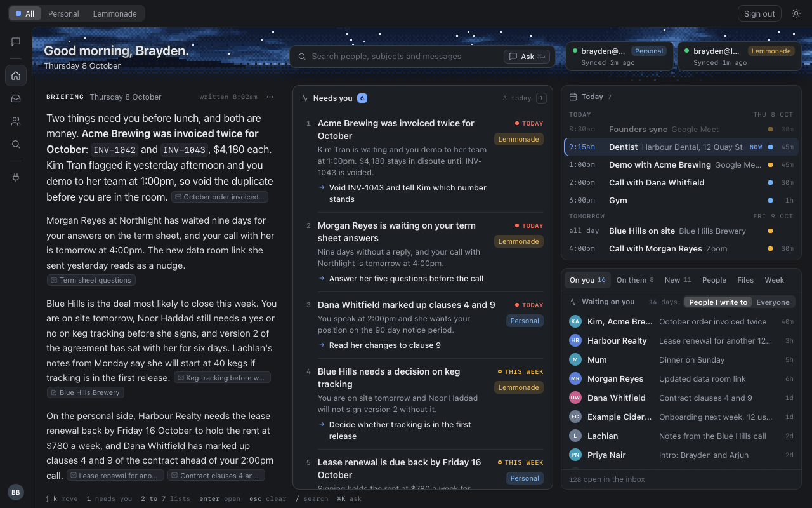The width and height of the screenshot is (812, 508).
Task: Open the plug connections icon in the sidebar
Action: (x=16, y=177)
